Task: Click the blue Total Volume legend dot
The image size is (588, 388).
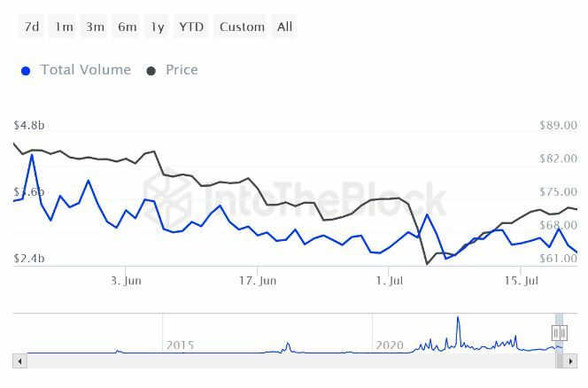Action: click(26, 71)
